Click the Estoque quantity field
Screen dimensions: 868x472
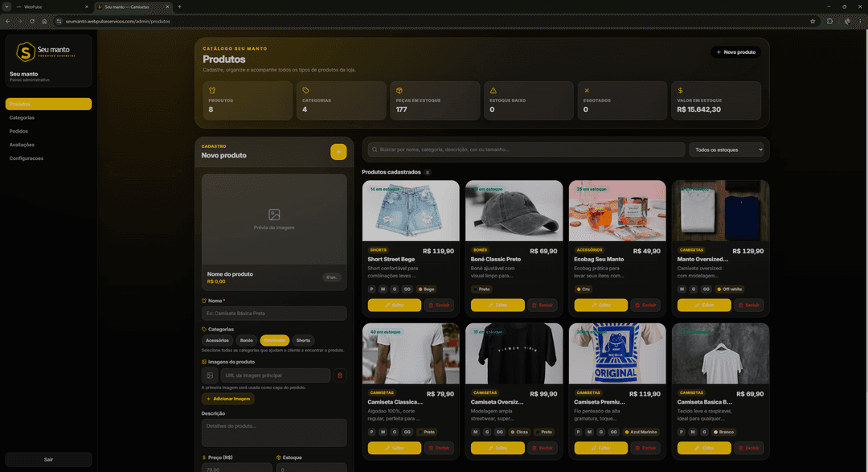tap(312, 469)
